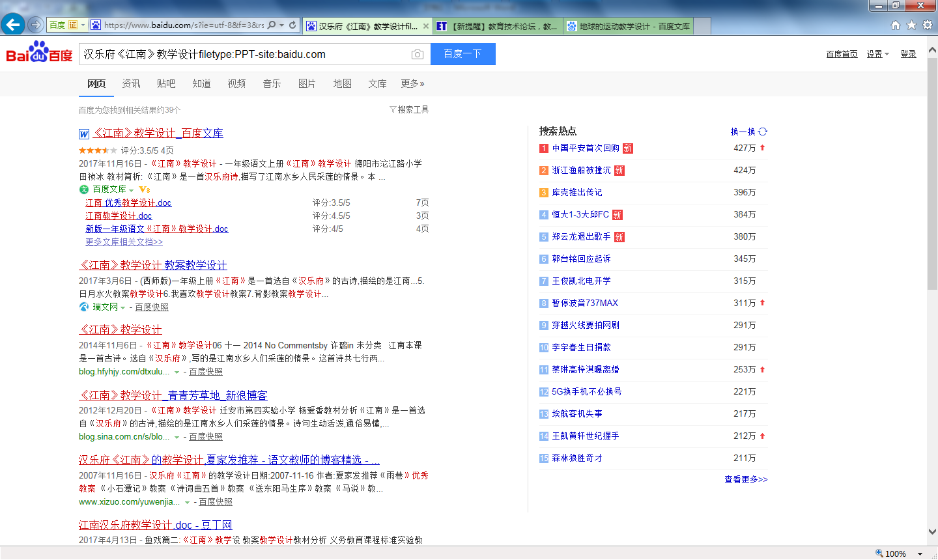This screenshot has height=560, width=938.
Task: Click the V3 verification badge
Action: point(145,189)
